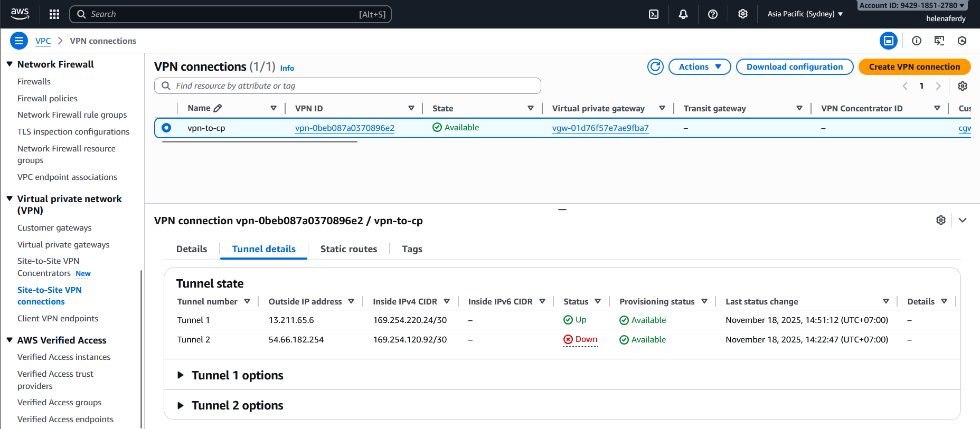980x429 pixels.
Task: Collapse the Network Firewall sidebar section
Action: coord(10,64)
